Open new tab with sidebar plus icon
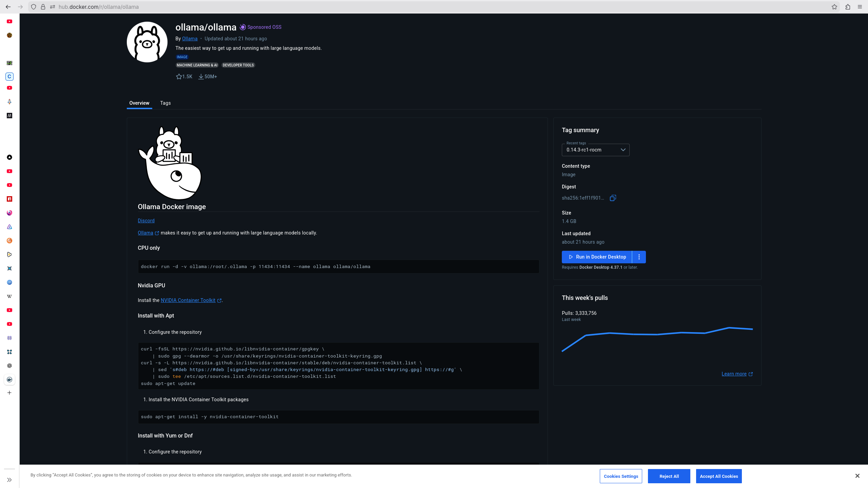868x488 pixels. 9,393
